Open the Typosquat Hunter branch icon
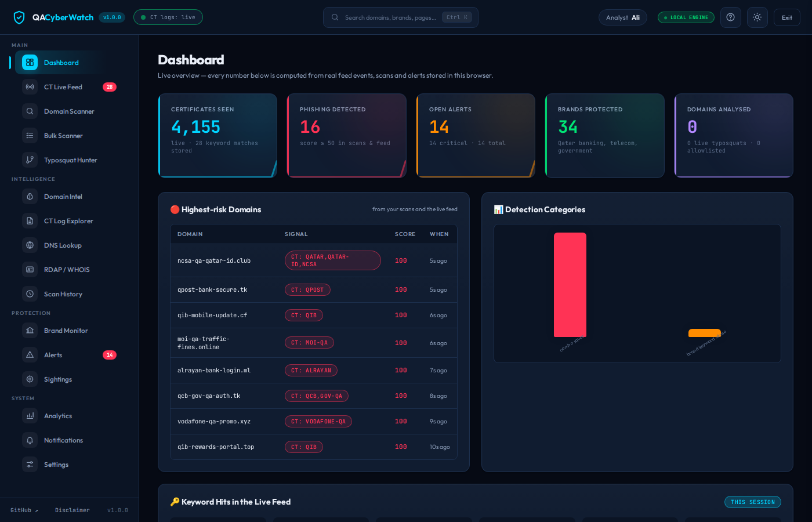This screenshot has width=812, height=522. pos(30,160)
